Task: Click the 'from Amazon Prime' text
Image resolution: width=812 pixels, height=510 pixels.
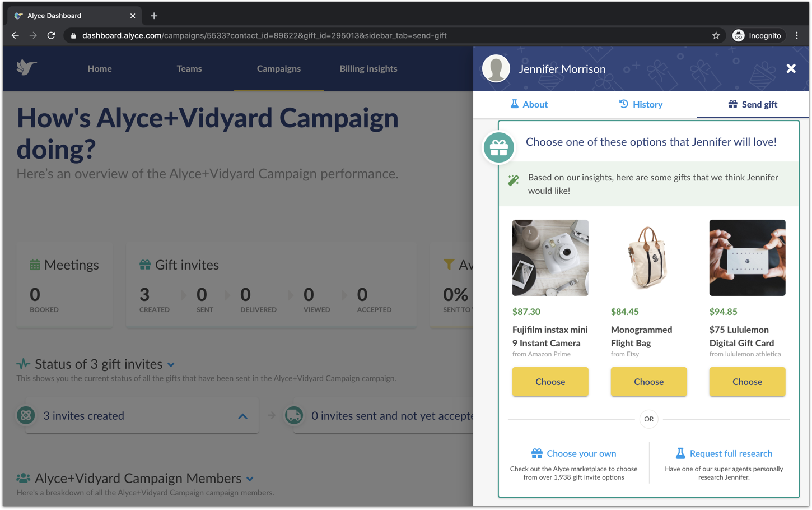Action: click(x=542, y=354)
